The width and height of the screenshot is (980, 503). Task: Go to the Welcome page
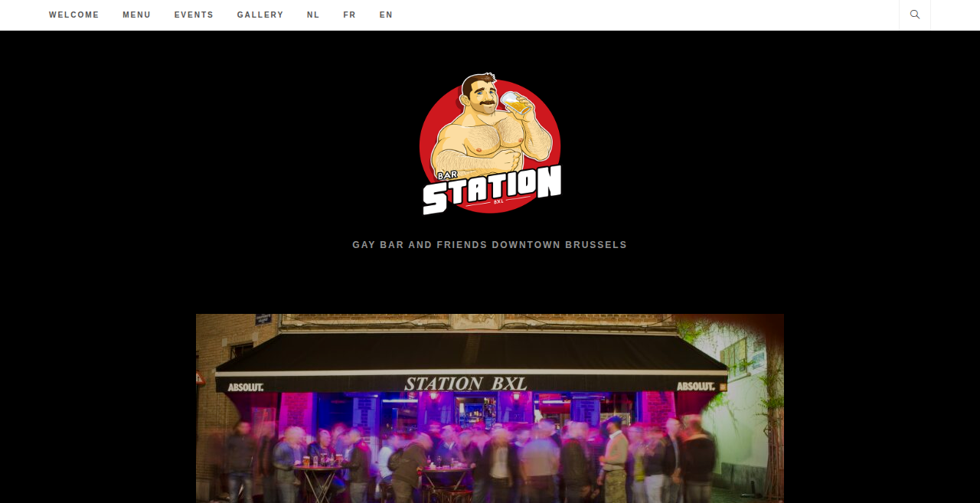pyautogui.click(x=74, y=15)
